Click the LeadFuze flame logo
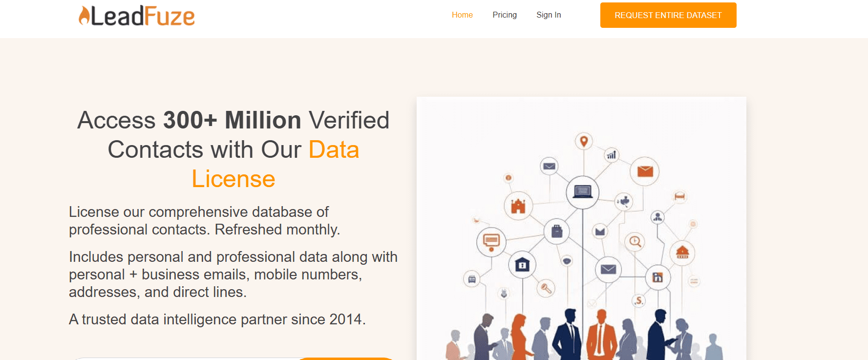 85,16
